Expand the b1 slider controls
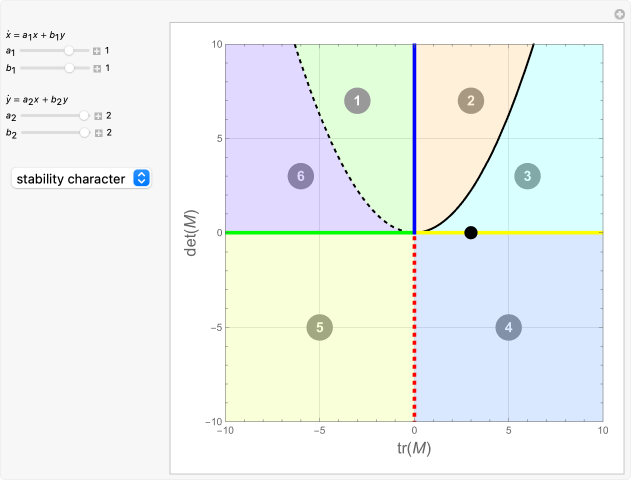631x481 pixels. pos(97,68)
